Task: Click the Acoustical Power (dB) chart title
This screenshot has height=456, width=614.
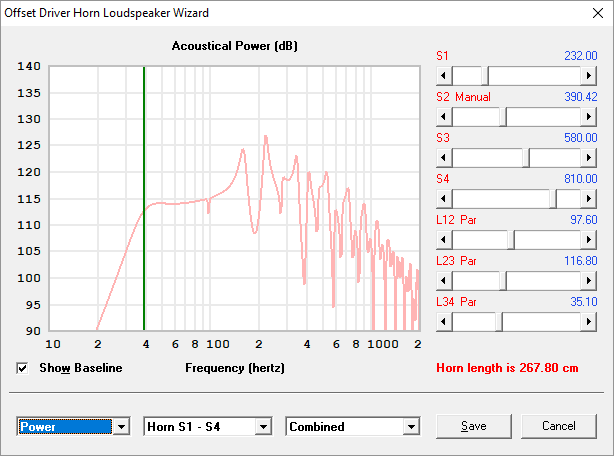Action: click(235, 46)
